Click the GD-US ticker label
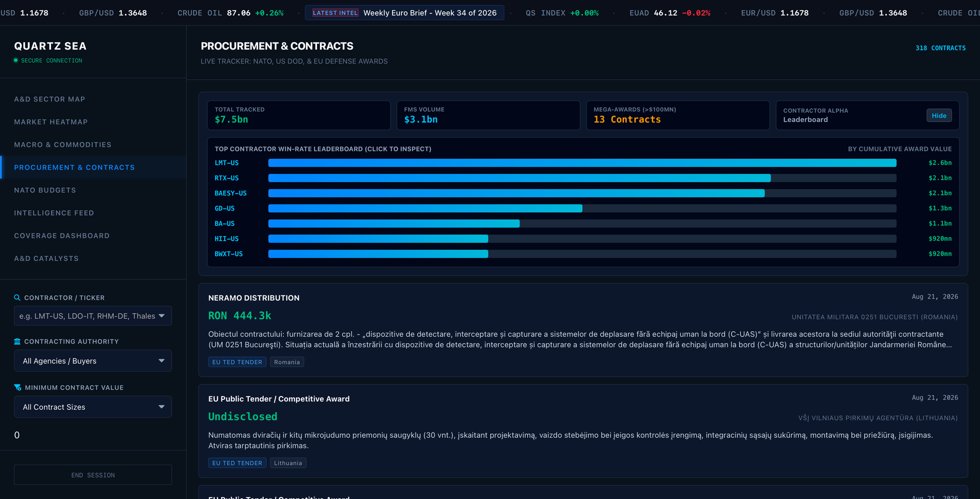The height and width of the screenshot is (499, 980). (224, 208)
